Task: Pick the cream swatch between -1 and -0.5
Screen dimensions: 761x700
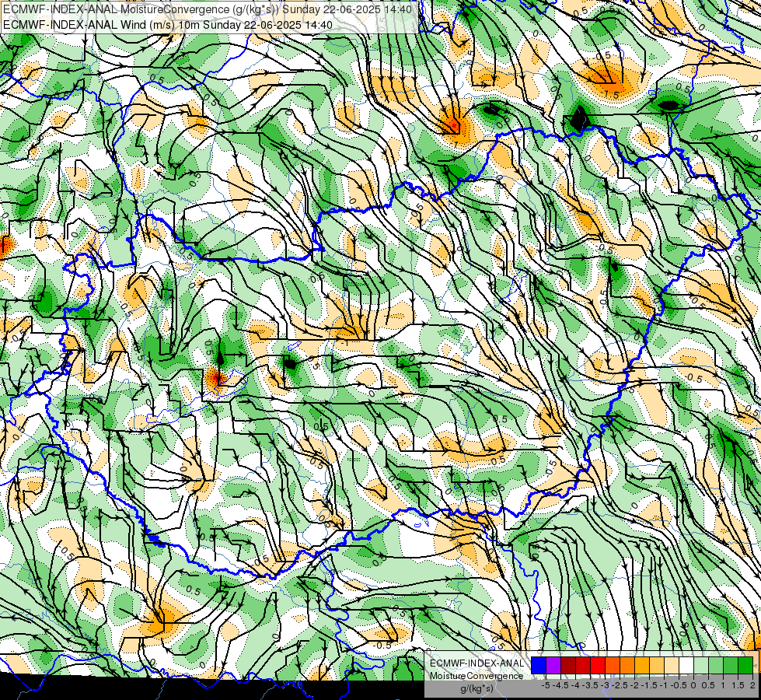Action: pyautogui.click(x=672, y=666)
